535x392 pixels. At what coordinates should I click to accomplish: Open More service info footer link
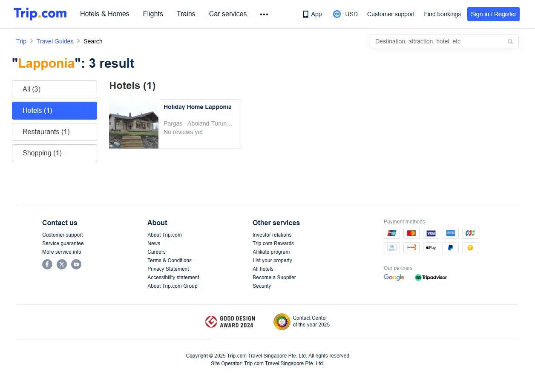(x=62, y=252)
